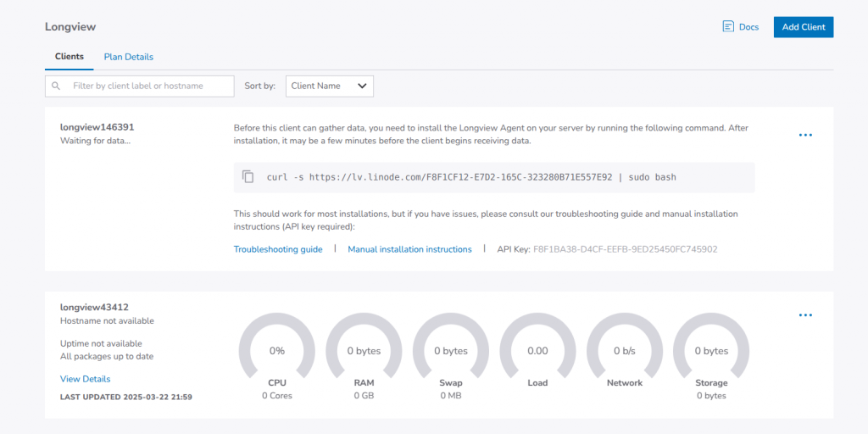Select the Clients tab

click(70, 57)
